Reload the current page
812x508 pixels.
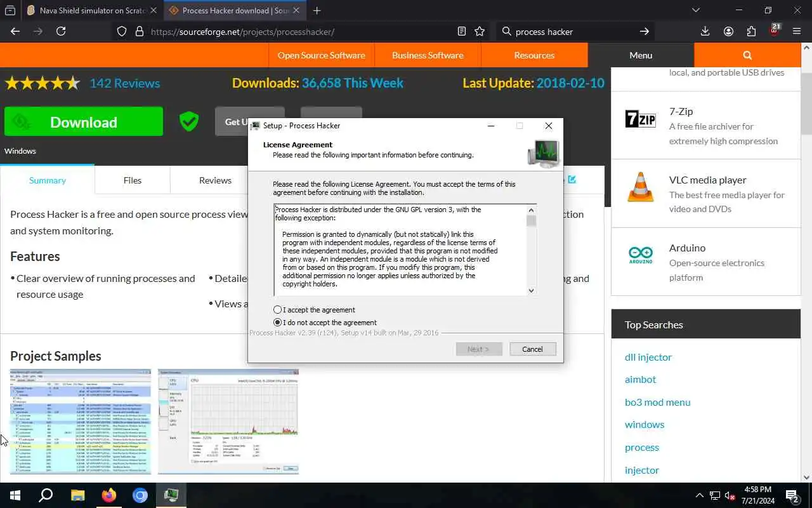(x=61, y=31)
